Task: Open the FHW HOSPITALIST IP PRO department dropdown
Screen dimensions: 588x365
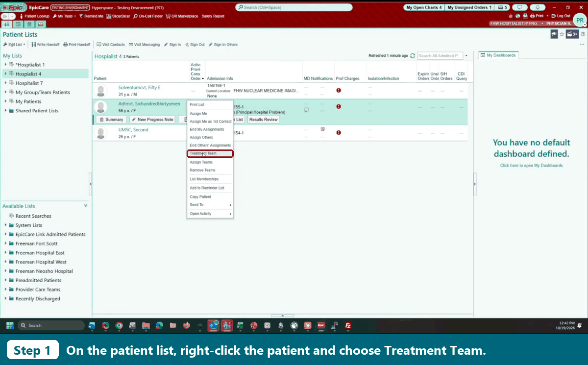Action: (x=516, y=24)
